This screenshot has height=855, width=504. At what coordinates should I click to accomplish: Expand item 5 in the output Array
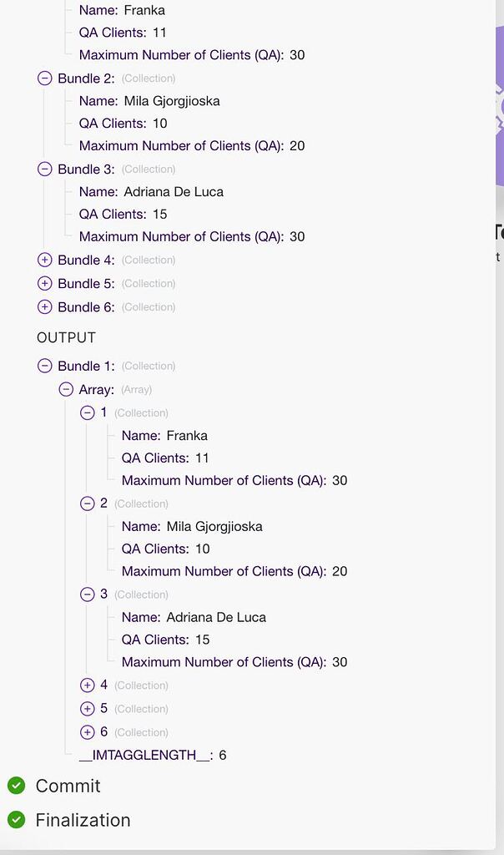pos(88,708)
